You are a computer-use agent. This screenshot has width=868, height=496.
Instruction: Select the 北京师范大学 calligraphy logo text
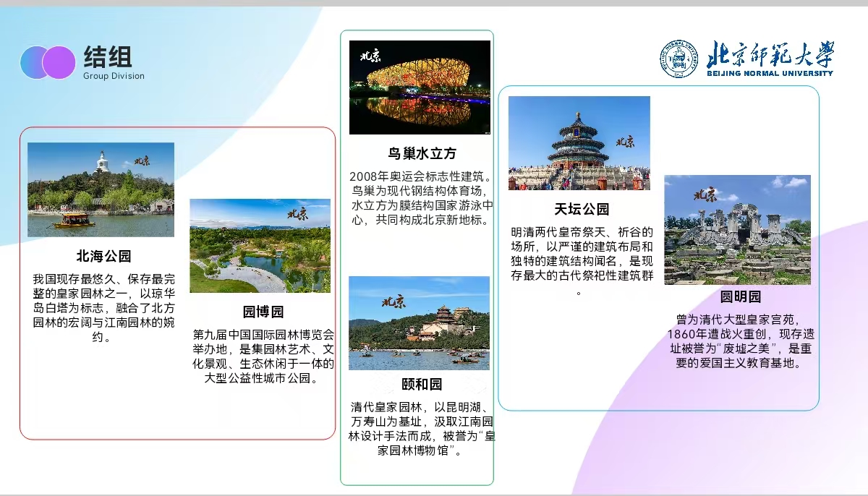770,54
